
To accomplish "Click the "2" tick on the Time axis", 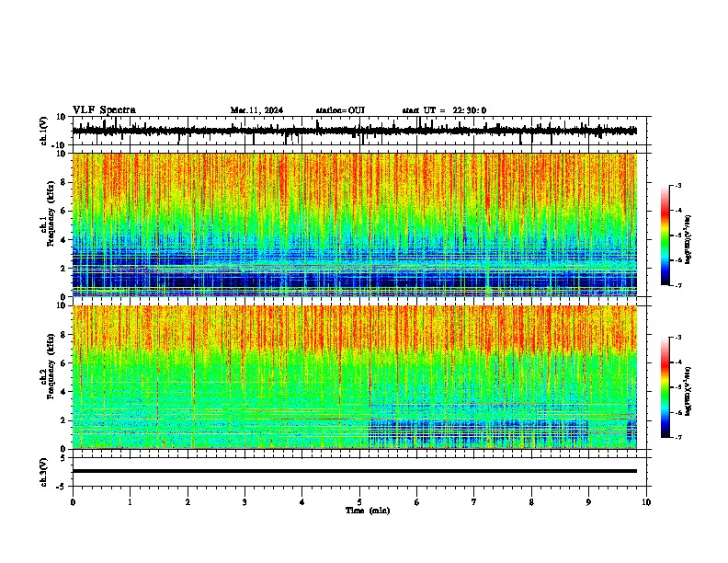I will click(188, 502).
